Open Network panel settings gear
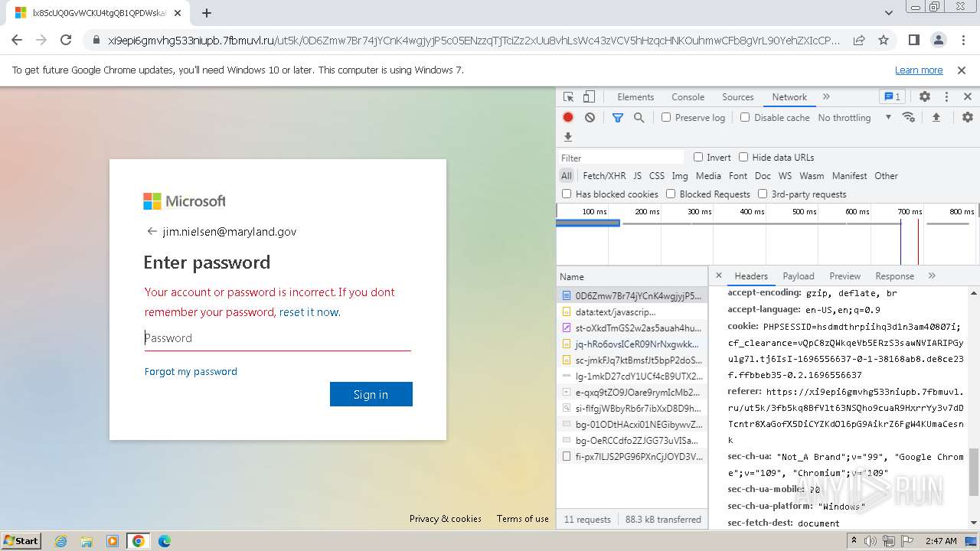Screen dimensions: 980x551 point(968,117)
